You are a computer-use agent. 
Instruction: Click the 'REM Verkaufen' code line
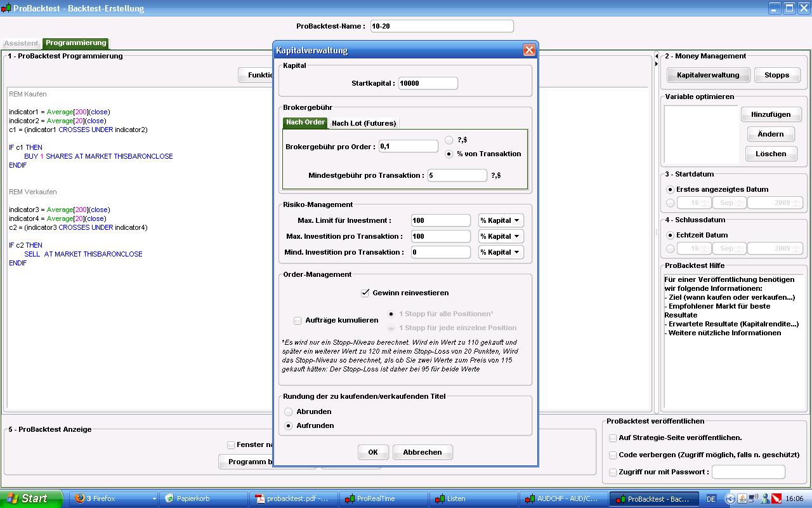[33, 192]
